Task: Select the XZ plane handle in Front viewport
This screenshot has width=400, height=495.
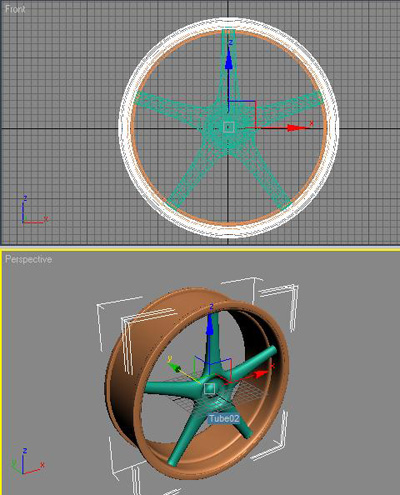Action: (x=242, y=114)
